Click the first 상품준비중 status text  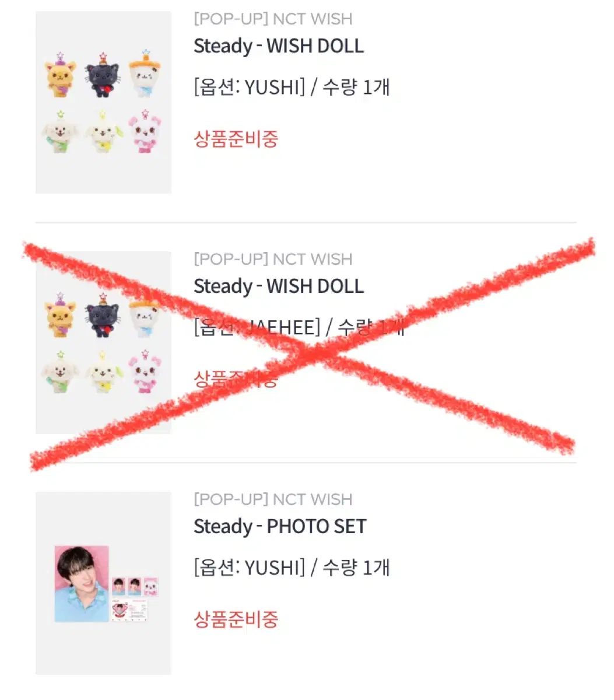pyautogui.click(x=236, y=139)
